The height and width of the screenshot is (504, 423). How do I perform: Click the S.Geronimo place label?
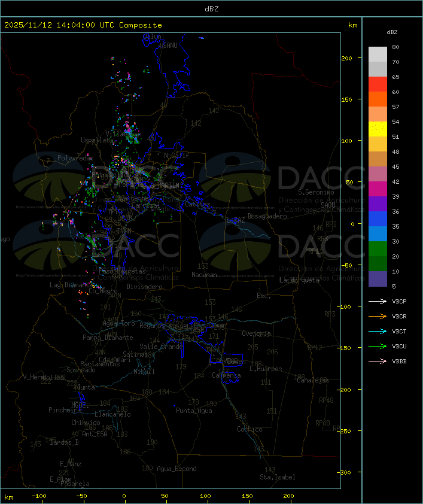(316, 192)
